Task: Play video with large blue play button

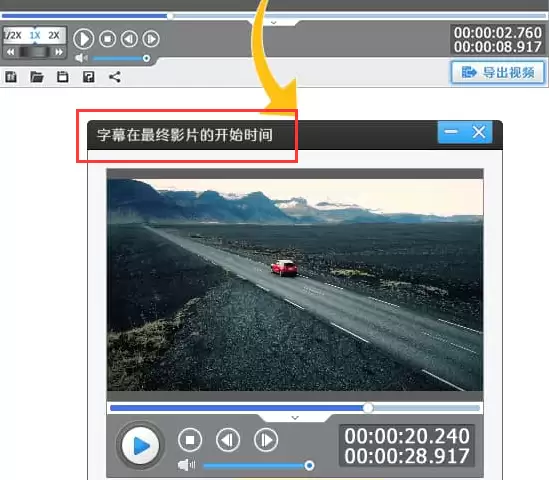Action: 140,445
